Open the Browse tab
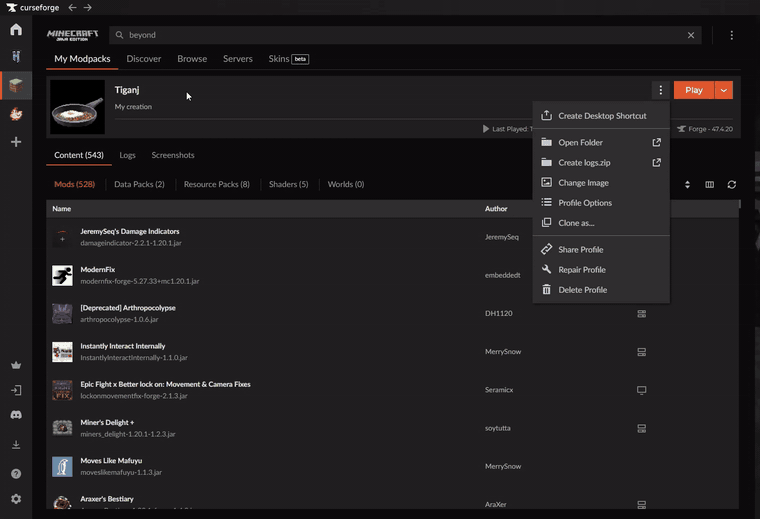This screenshot has width=760, height=519. click(192, 59)
